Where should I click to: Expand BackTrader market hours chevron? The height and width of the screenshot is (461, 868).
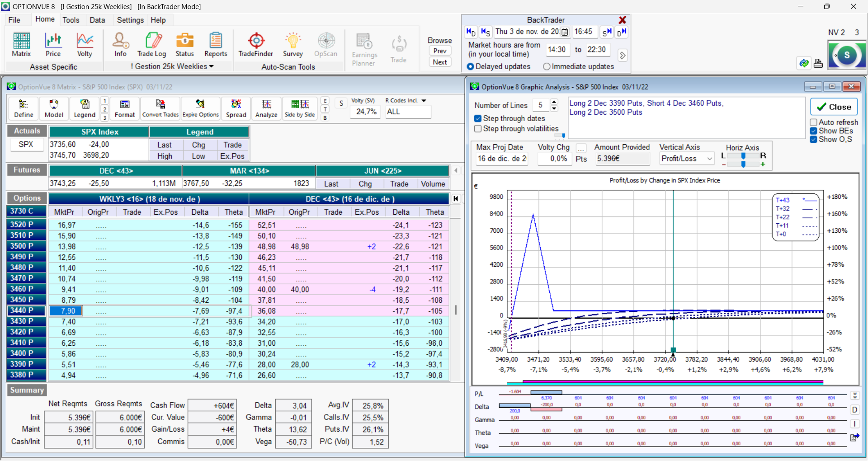click(622, 55)
